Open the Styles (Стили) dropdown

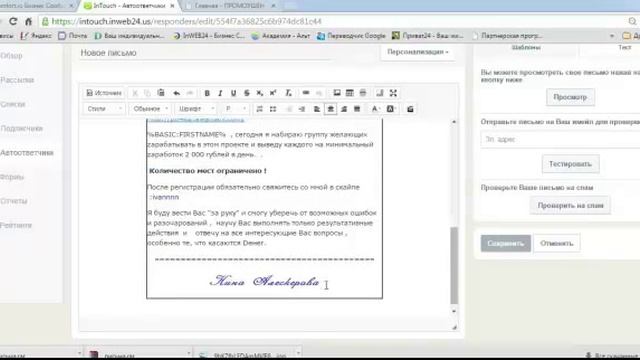[104, 109]
